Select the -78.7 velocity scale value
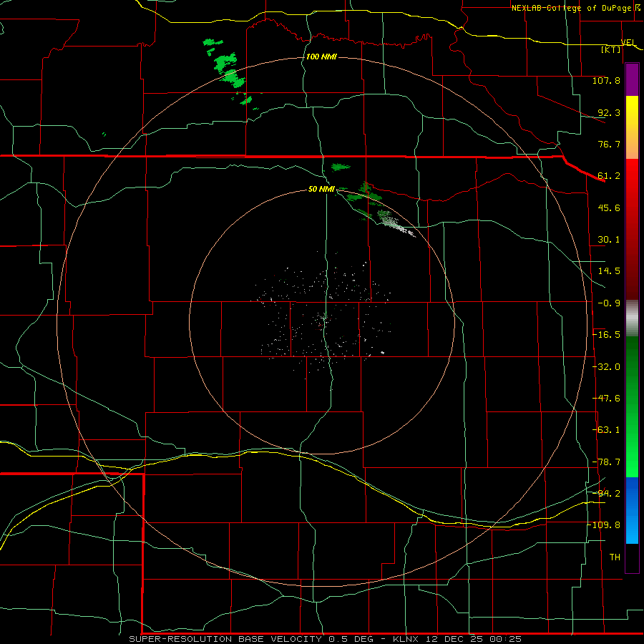 606,462
